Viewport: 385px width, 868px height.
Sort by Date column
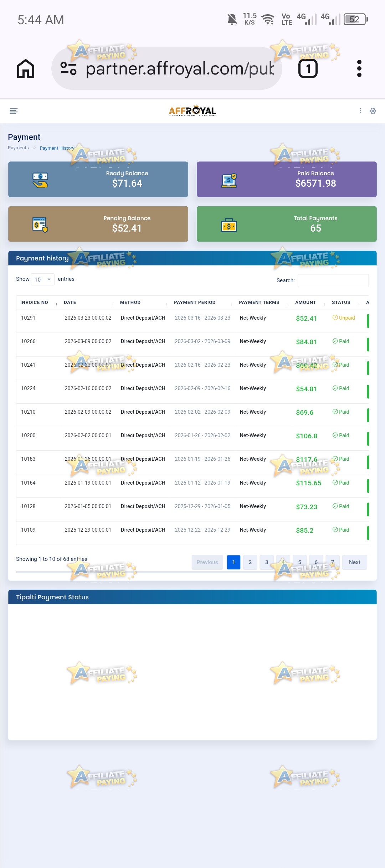tap(88, 302)
